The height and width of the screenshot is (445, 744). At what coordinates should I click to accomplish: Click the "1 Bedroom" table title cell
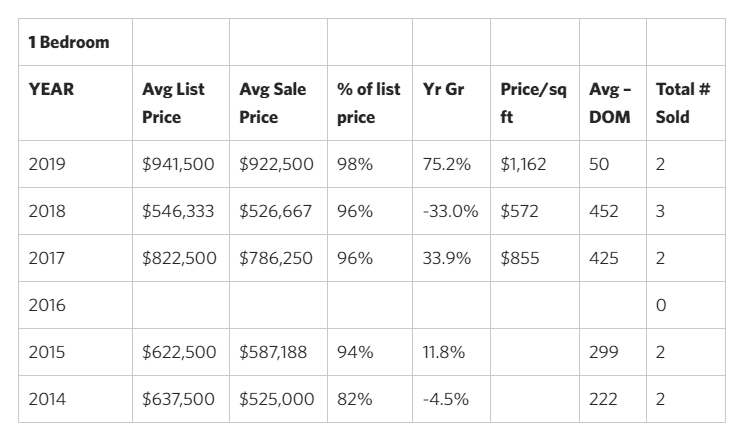(69, 43)
